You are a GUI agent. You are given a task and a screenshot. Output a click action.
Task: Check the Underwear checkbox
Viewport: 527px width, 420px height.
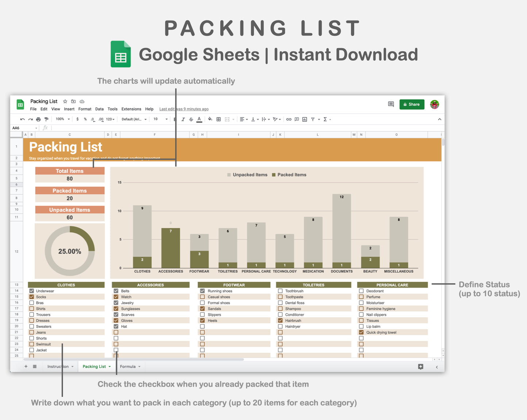coord(31,291)
